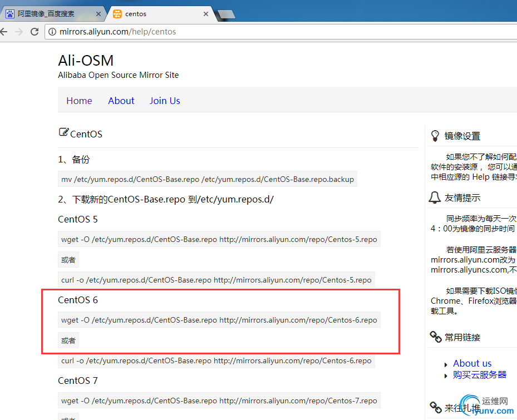
Task: Click the CentOS 5 subheading
Action: (78, 219)
